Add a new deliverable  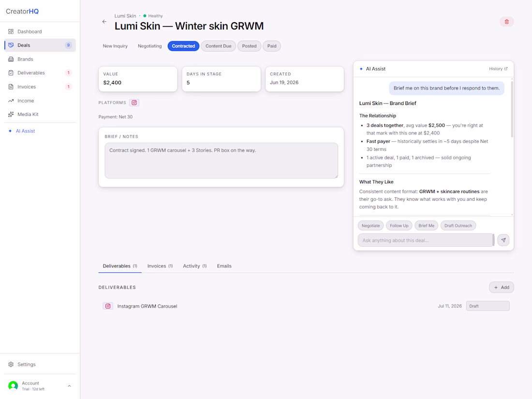[x=502, y=287]
